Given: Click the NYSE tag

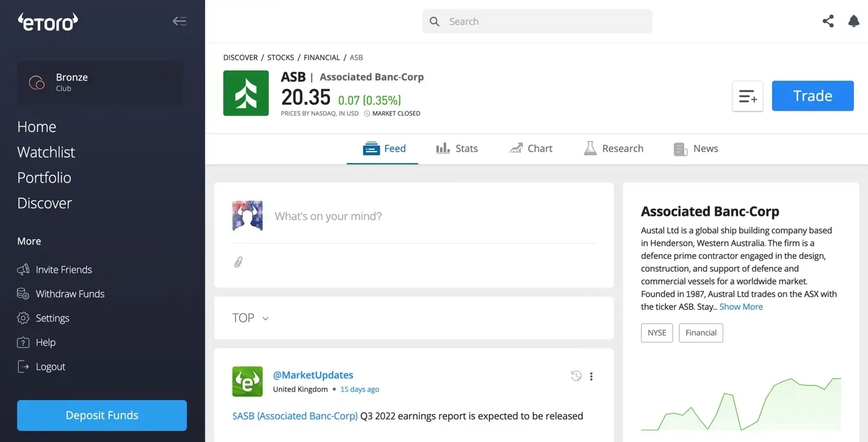Looking at the screenshot, I should [657, 333].
